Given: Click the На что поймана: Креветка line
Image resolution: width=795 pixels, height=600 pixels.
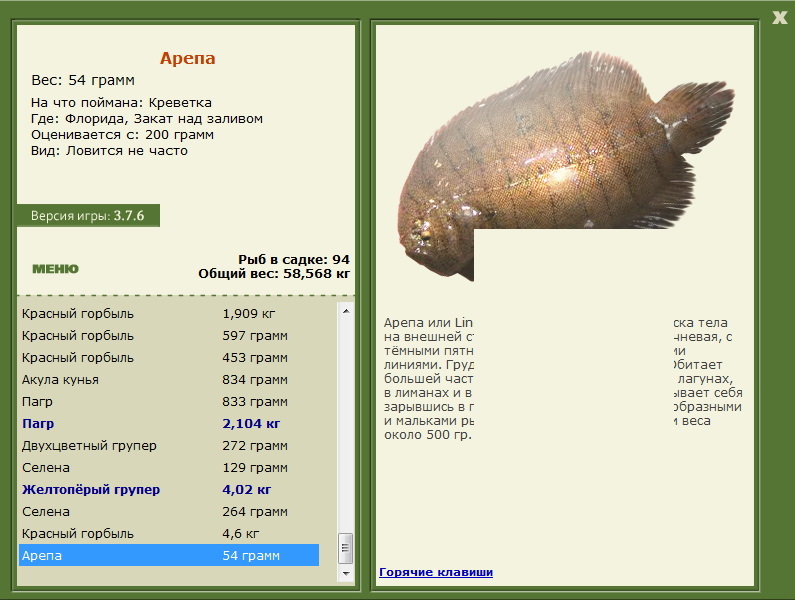Looking at the screenshot, I should pyautogui.click(x=121, y=102).
